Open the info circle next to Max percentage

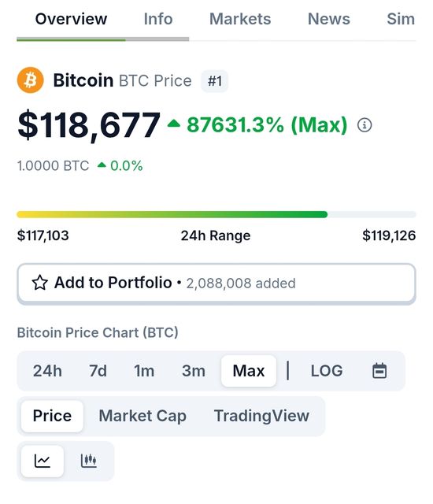[365, 124]
